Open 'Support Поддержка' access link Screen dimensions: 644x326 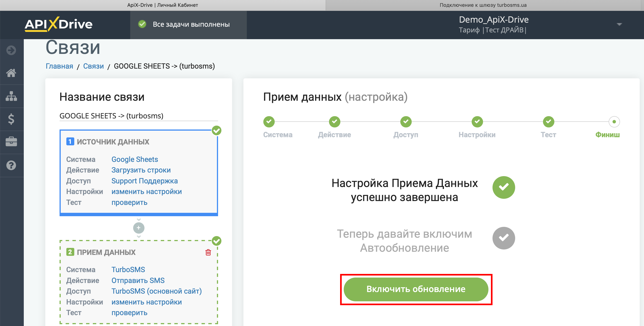[144, 181]
